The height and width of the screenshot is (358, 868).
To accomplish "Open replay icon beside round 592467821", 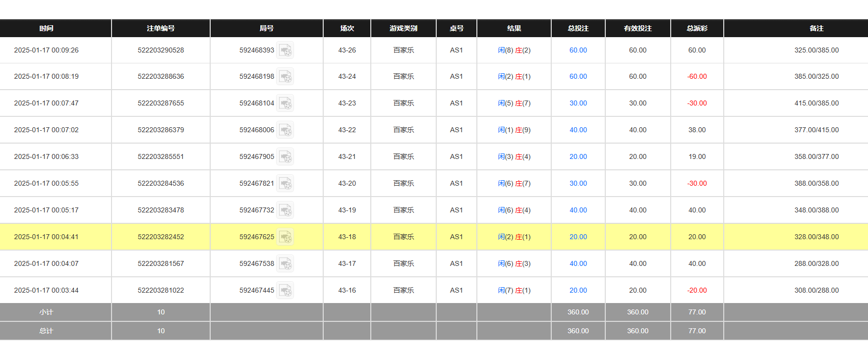I will pos(285,184).
